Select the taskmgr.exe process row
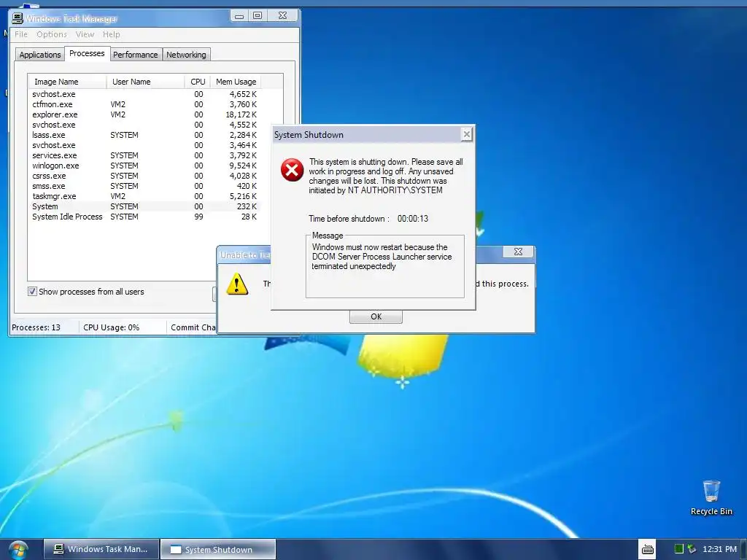 (x=144, y=196)
